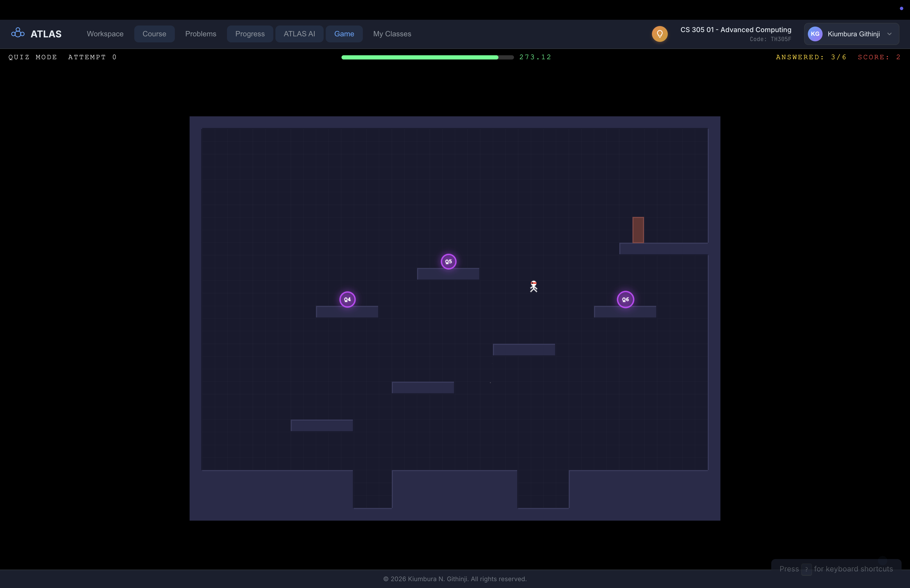The image size is (910, 588).
Task: Open the hint lightbulb icon
Action: (x=660, y=34)
